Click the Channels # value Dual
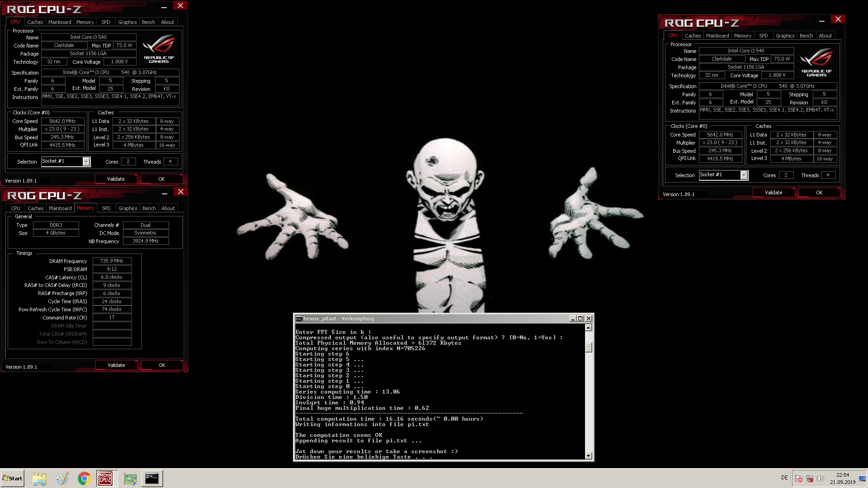 (x=146, y=225)
